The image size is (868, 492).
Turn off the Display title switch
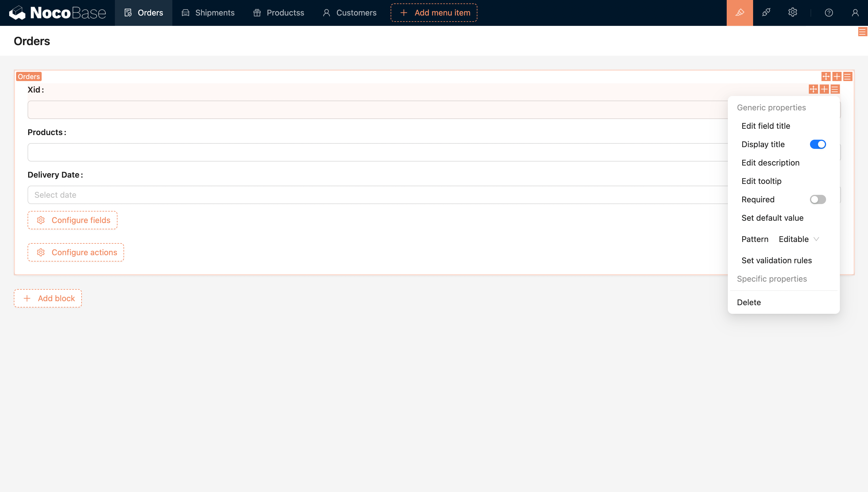click(818, 144)
